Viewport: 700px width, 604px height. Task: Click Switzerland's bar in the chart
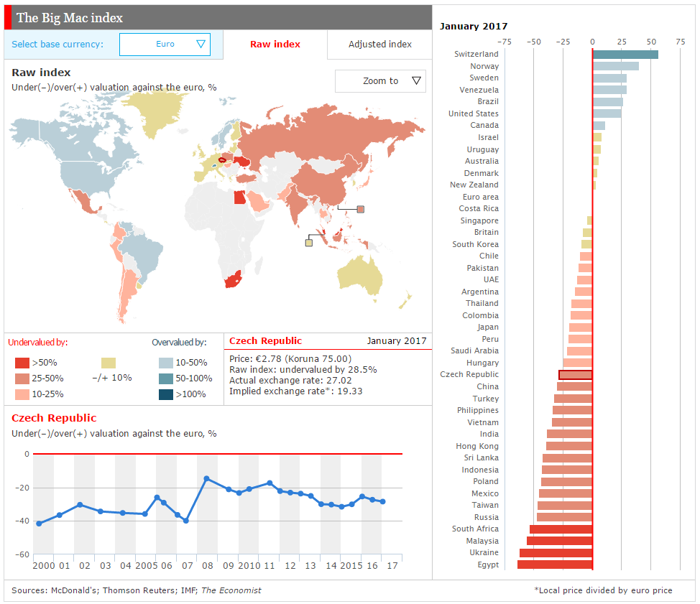pos(625,55)
